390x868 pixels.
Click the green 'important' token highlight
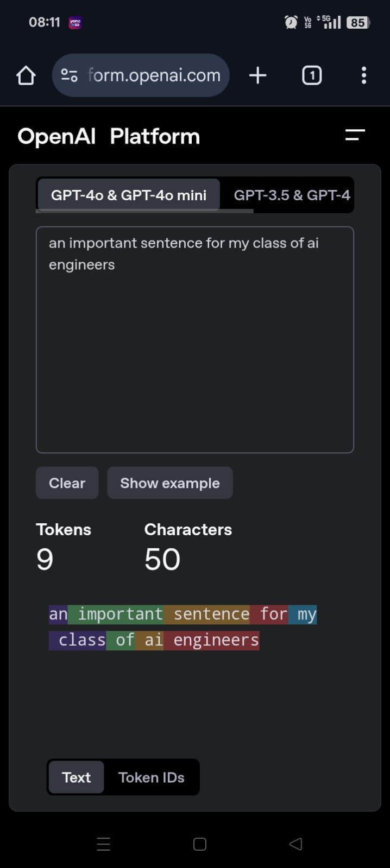[116, 614]
